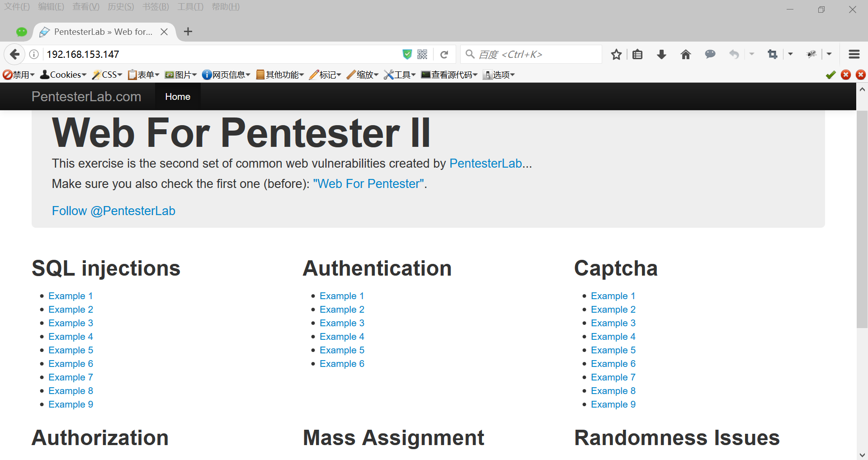The width and height of the screenshot is (868, 460).
Task: Open the 图片 (Images) dropdown
Action: pos(181,75)
